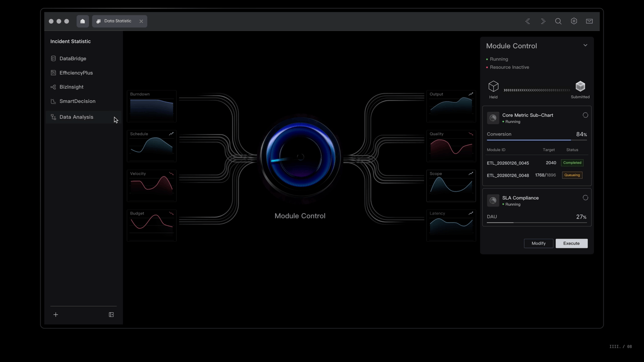Click the trend-up icon on Scope card

[471, 174]
